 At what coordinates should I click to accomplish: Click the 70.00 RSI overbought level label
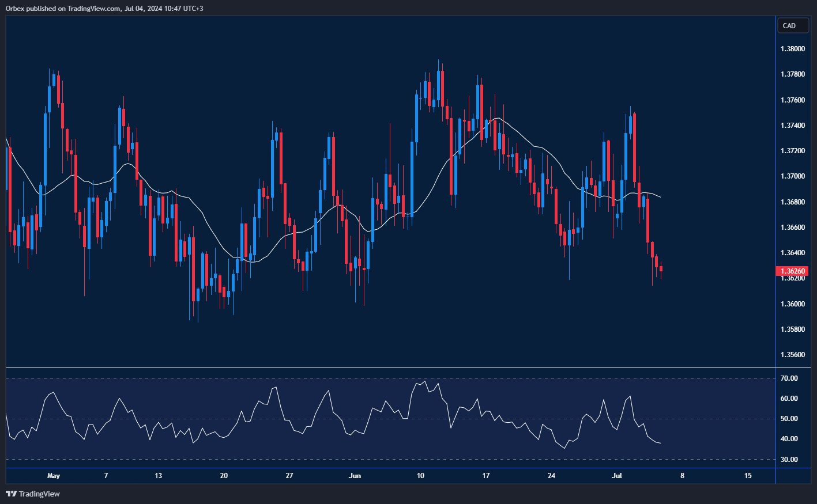pos(789,378)
